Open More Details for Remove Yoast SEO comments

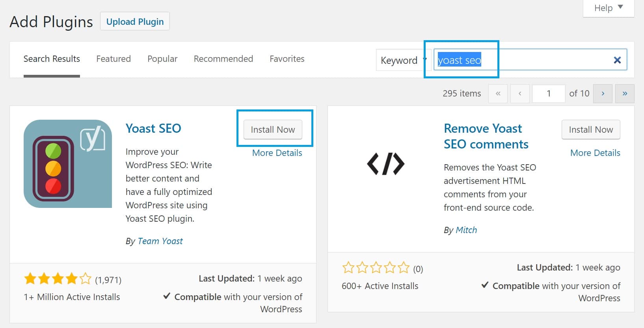pyautogui.click(x=595, y=153)
